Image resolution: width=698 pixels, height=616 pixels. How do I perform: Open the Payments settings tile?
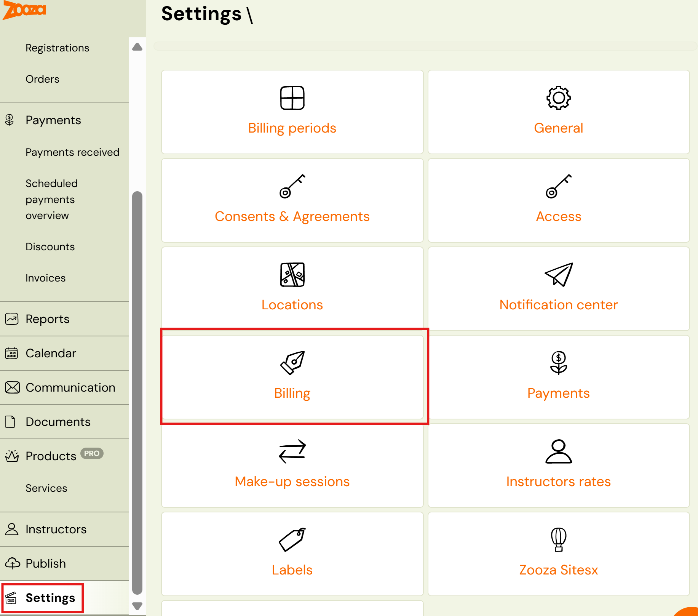click(x=558, y=393)
